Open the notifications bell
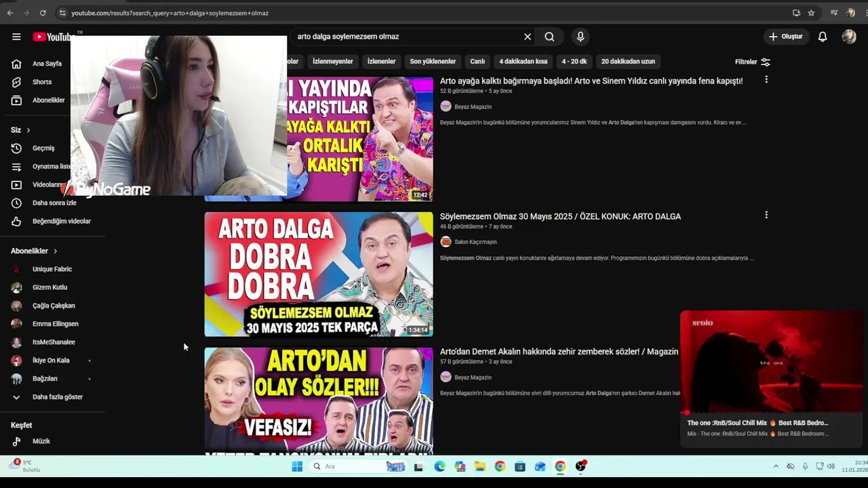This screenshot has width=868, height=488. coord(822,37)
